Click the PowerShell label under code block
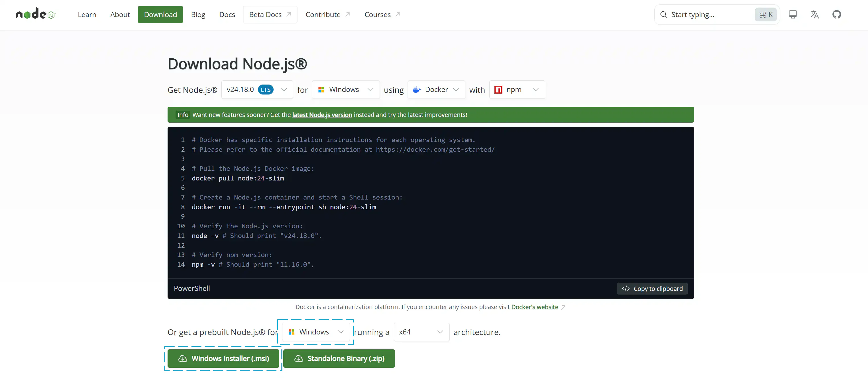The width and height of the screenshot is (868, 378). coord(192,288)
